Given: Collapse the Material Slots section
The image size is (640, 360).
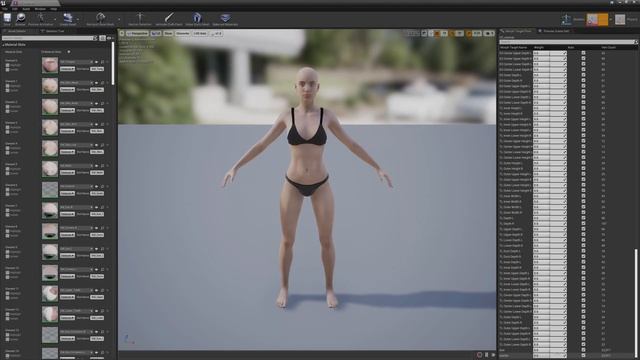Looking at the screenshot, I should tap(3, 44).
